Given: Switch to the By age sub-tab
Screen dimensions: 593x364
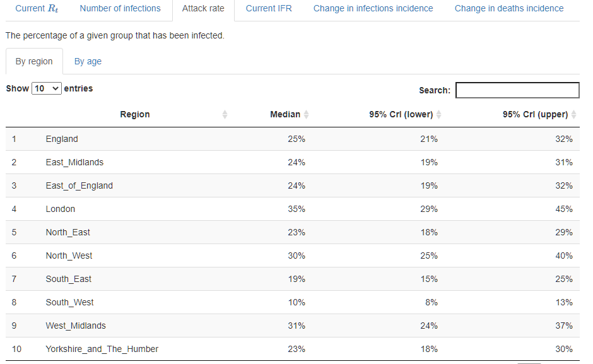Looking at the screenshot, I should 88,61.
